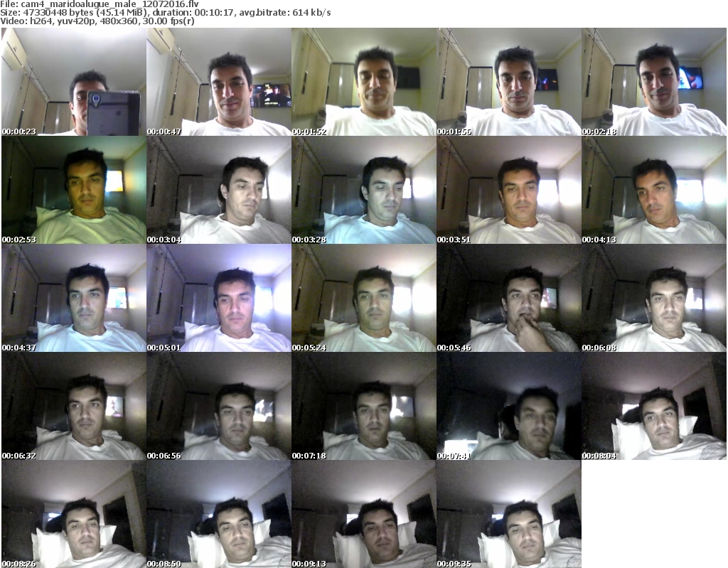
Task: Pick the 00:02:53 thumbnail
Action: [74, 190]
